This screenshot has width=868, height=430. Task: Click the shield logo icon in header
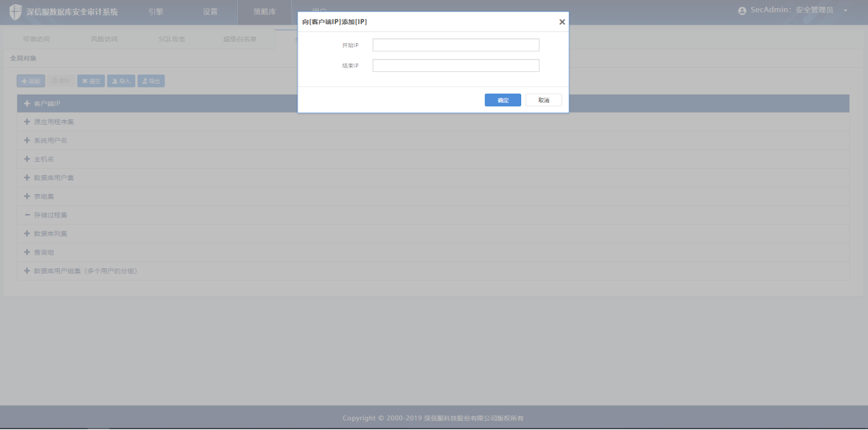click(x=15, y=12)
